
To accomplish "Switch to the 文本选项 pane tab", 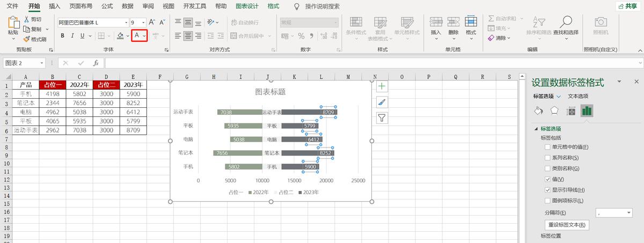I will point(578,97).
